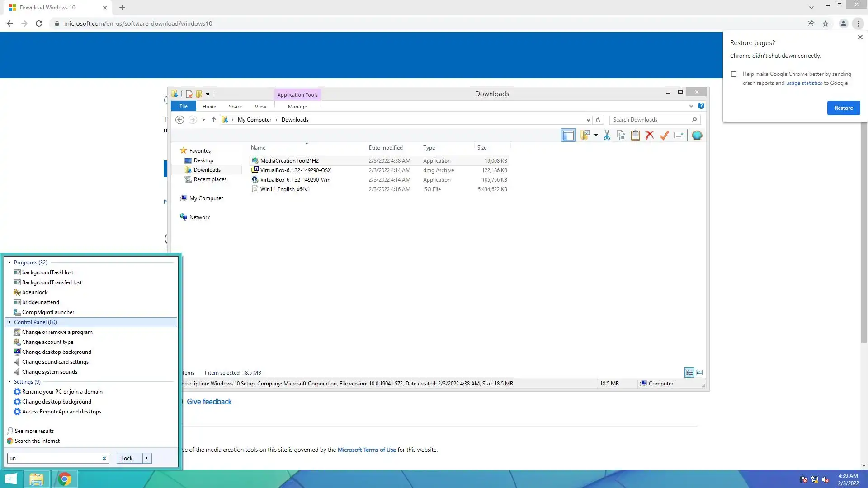Open Classic Shell settings shell icon

coord(697,135)
